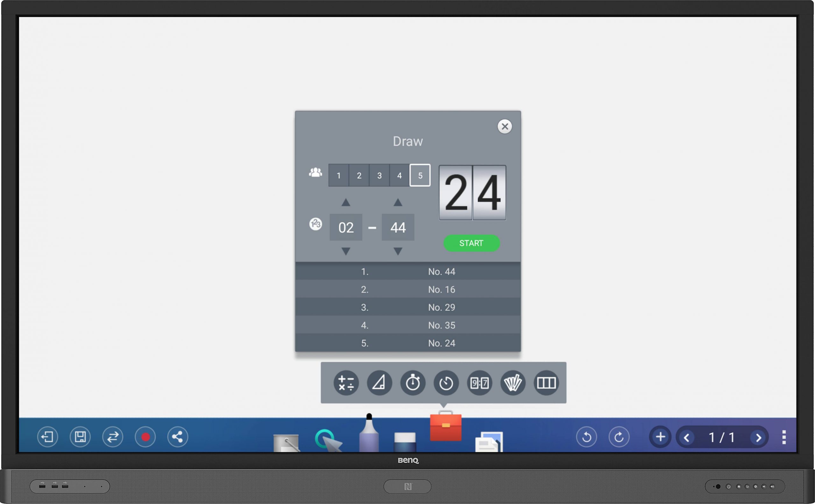Screen dimensions: 815x504
Task: Save the whiteboard
Action: (x=80, y=437)
